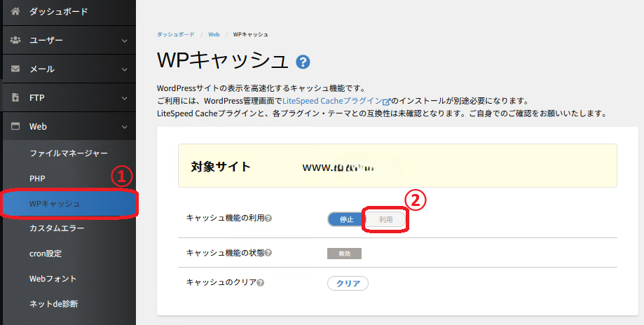Switch cache function to 停止
Viewport: 644px width, 325px height.
tap(346, 219)
